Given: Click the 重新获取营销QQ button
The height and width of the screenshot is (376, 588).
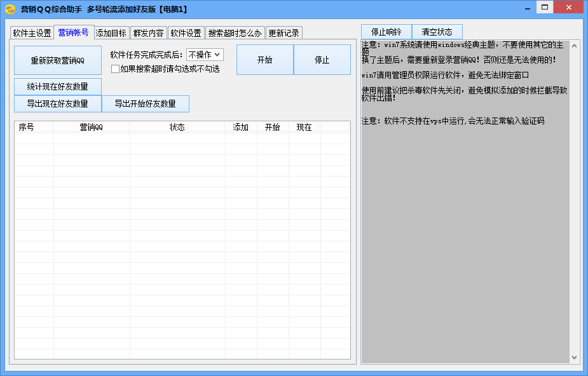Looking at the screenshot, I should 57,60.
